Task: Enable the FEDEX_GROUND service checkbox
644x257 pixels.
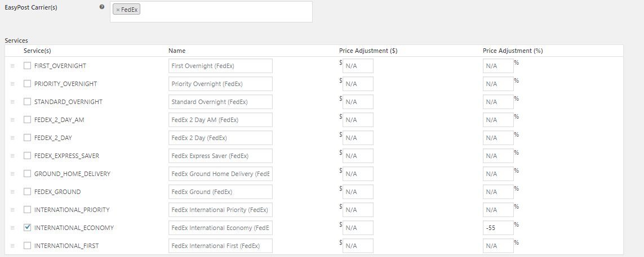Action: pos(27,192)
